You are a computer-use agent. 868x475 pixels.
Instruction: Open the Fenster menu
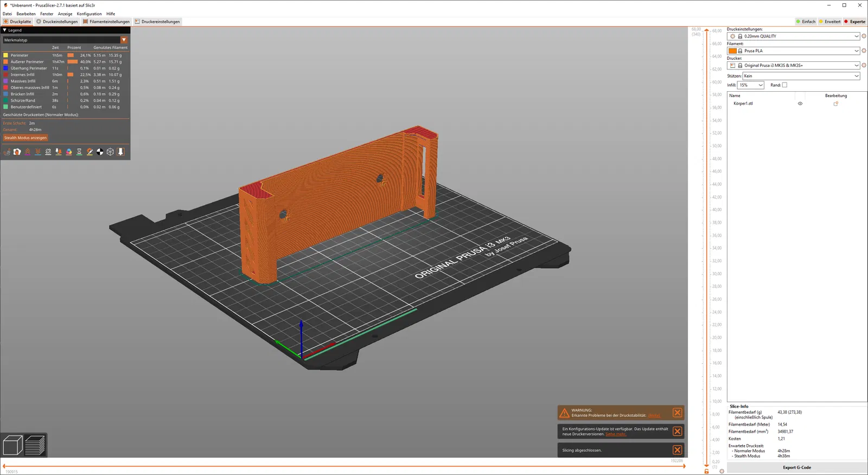click(47, 14)
